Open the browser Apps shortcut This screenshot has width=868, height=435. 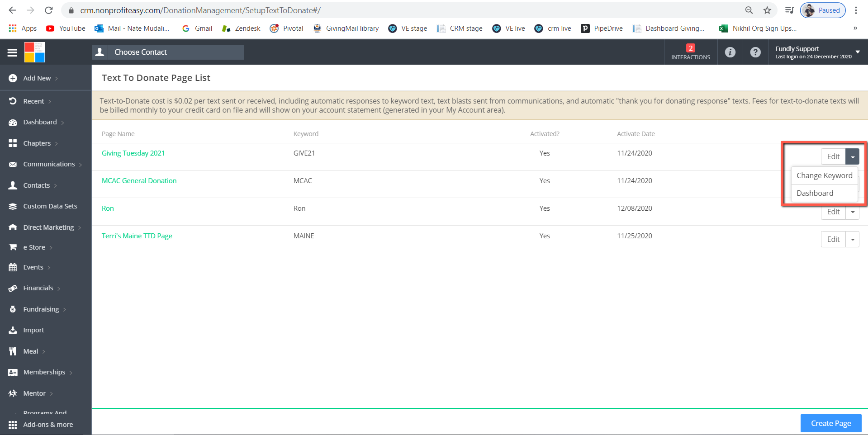pos(23,28)
